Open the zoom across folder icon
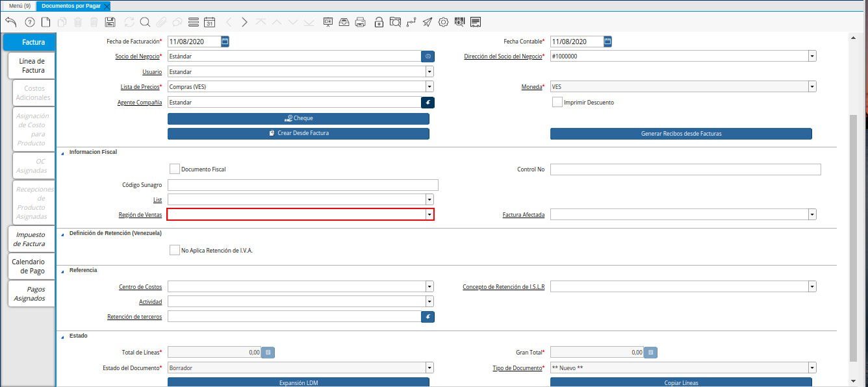Viewport: 868px width, 387px height. pyautogui.click(x=395, y=22)
